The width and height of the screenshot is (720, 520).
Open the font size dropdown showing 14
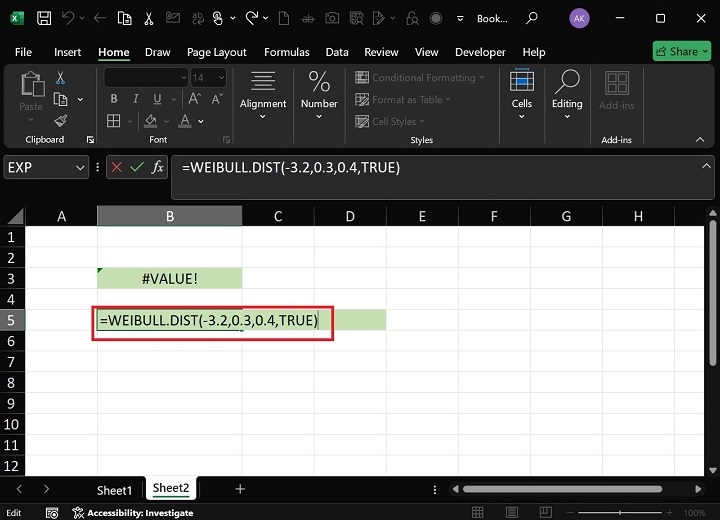(221, 78)
